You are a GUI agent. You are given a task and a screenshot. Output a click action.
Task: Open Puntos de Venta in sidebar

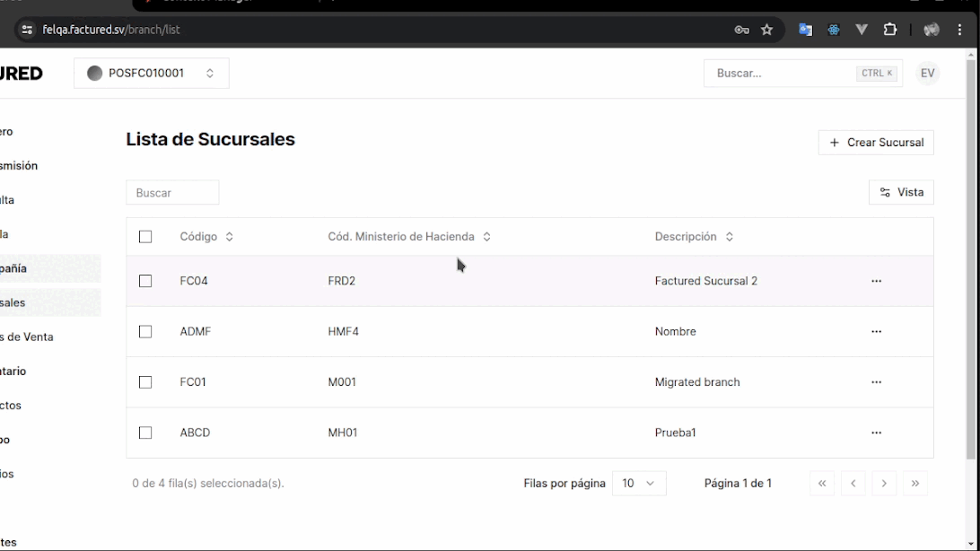pyautogui.click(x=27, y=337)
